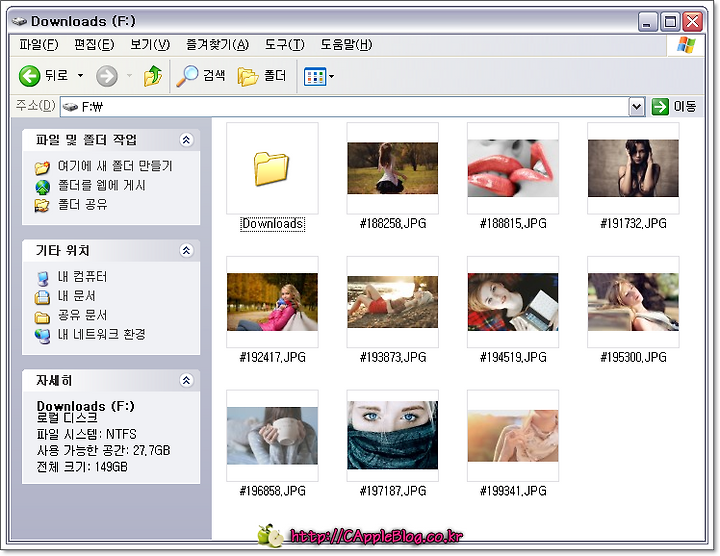Open the Back history dropdown arrow
Screen dimensions: 720x556
click(x=80, y=75)
